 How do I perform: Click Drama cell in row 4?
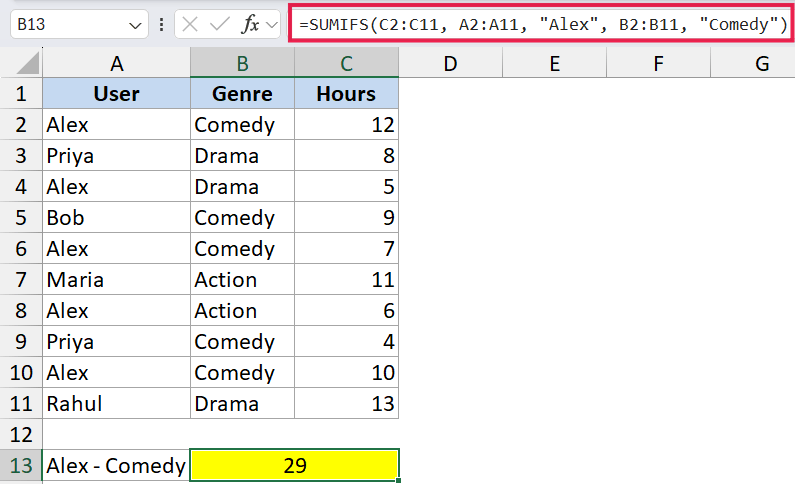pos(242,187)
